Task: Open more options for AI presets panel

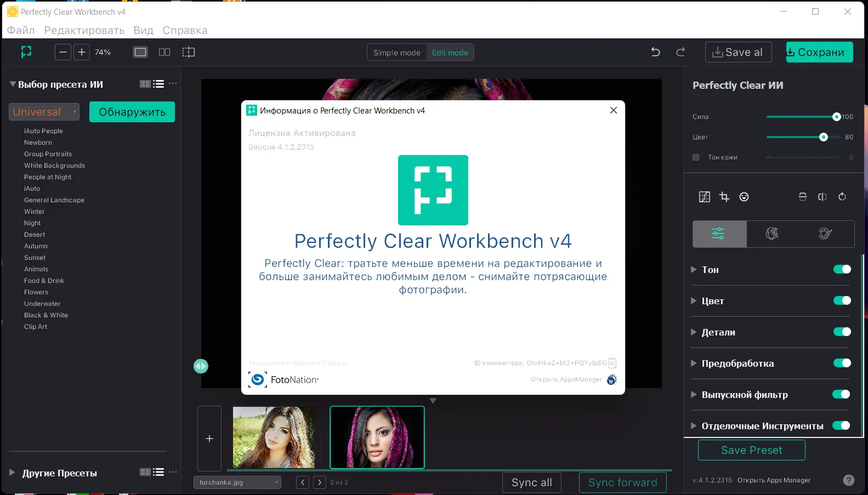Action: tap(173, 84)
